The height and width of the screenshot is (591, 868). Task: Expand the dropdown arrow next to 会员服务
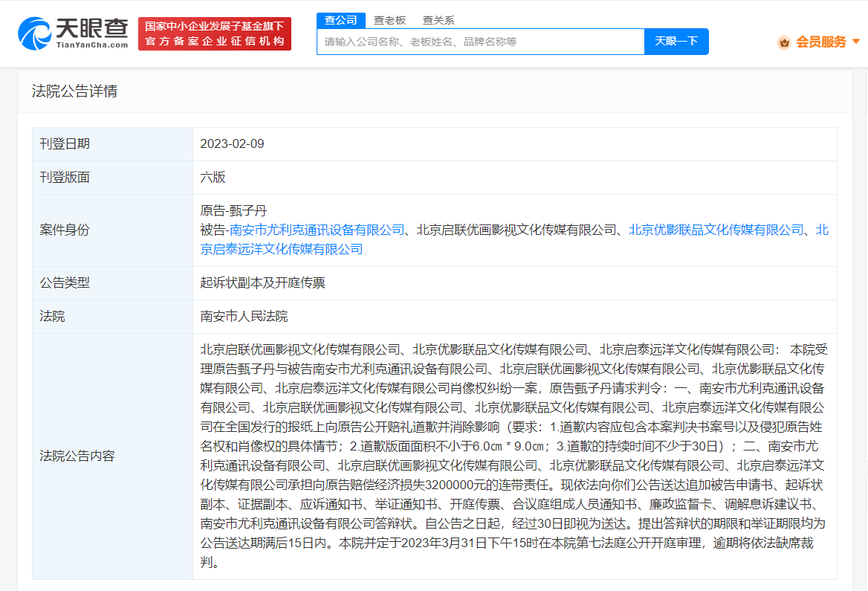click(855, 42)
